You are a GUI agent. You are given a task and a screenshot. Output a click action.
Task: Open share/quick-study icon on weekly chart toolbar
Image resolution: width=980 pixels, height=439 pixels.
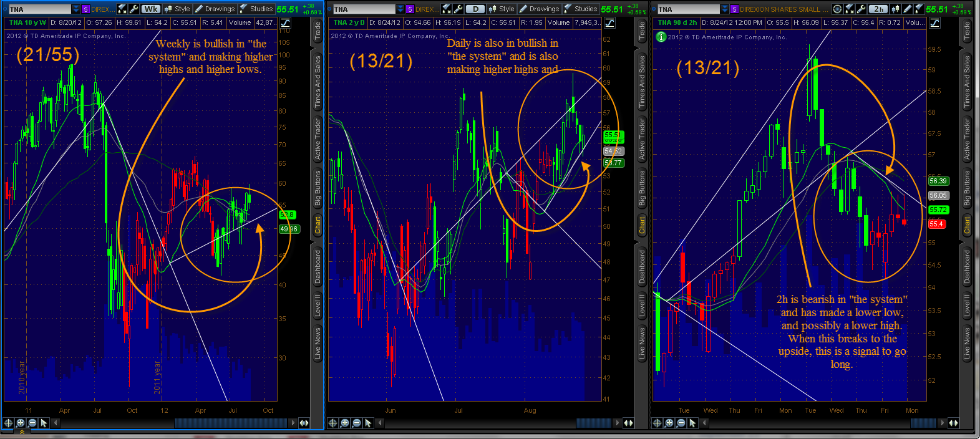coord(122,9)
